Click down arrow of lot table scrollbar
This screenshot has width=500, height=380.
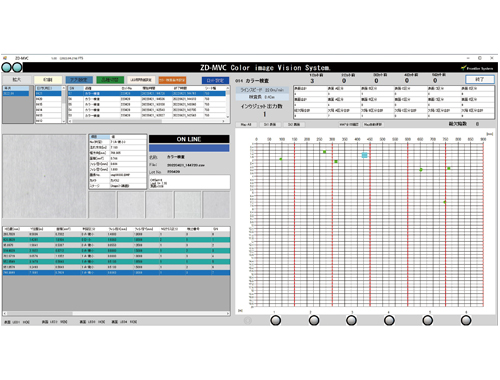pyautogui.click(x=228, y=117)
